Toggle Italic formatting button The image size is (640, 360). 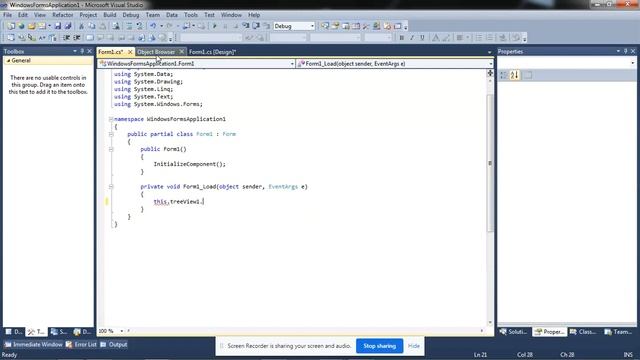point(412,38)
